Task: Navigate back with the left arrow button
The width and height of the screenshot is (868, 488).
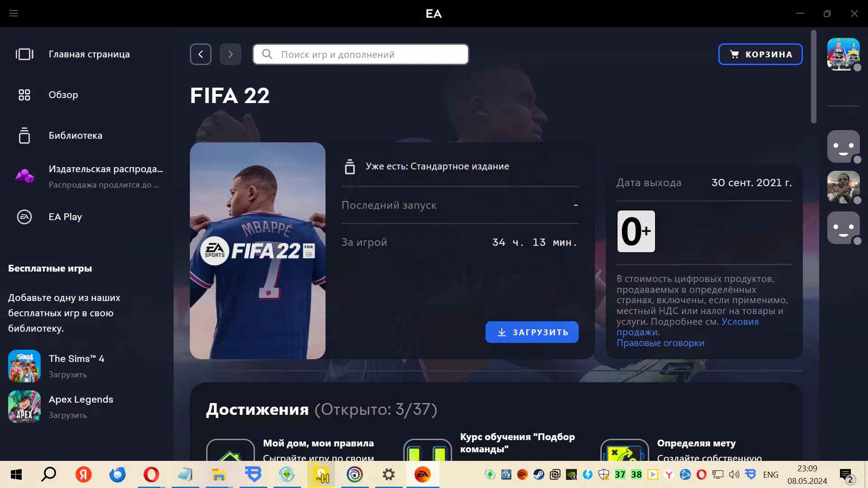Action: 201,54
